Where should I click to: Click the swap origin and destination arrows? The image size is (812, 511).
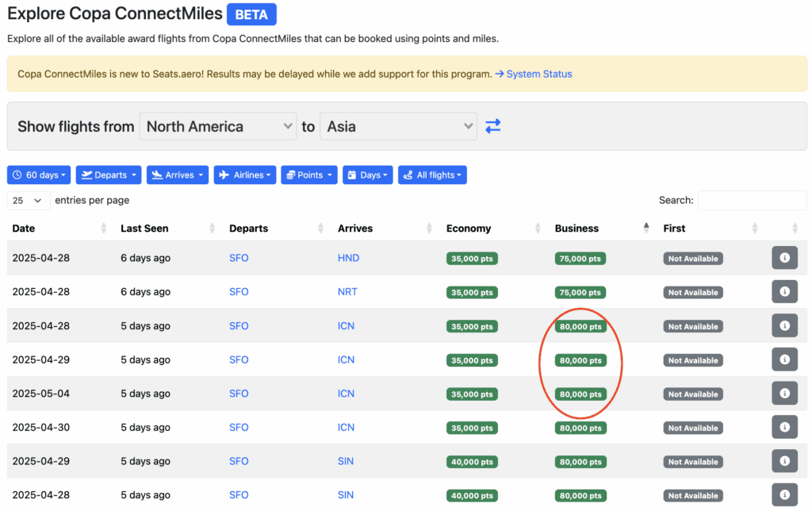tap(492, 126)
